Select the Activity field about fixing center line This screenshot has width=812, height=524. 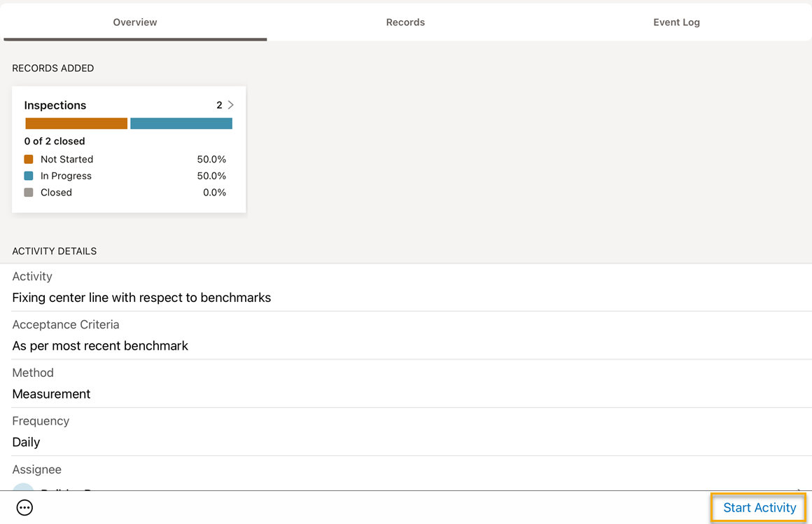tap(141, 298)
